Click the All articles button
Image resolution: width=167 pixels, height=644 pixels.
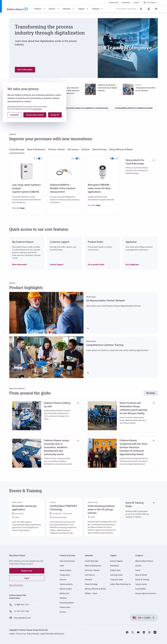pyautogui.click(x=151, y=393)
